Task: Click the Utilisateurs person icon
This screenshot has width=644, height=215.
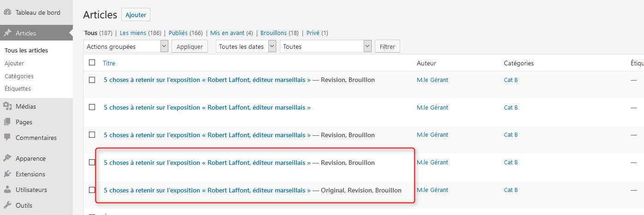Action: [x=7, y=190]
